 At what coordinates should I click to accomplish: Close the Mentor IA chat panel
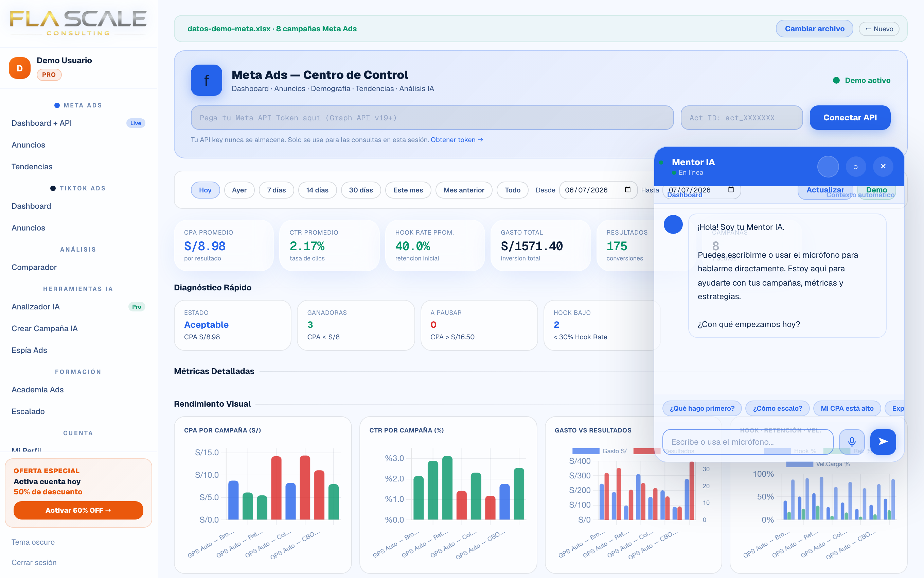(883, 167)
